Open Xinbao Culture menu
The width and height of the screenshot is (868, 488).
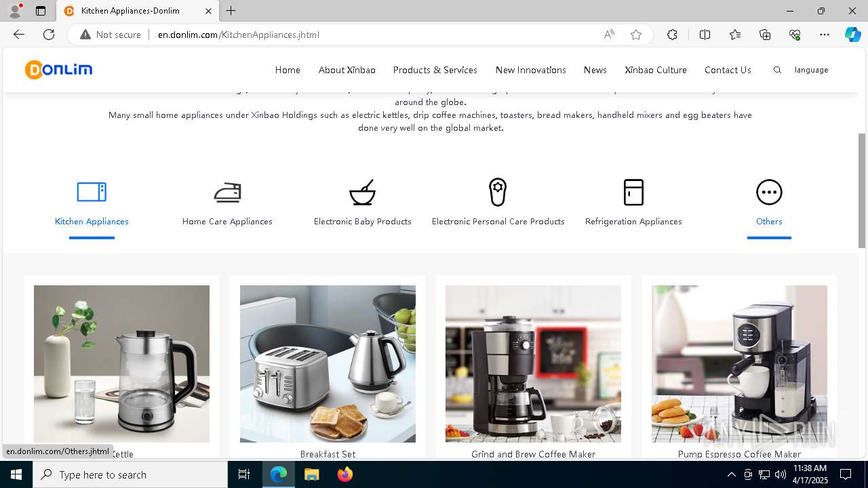point(655,70)
